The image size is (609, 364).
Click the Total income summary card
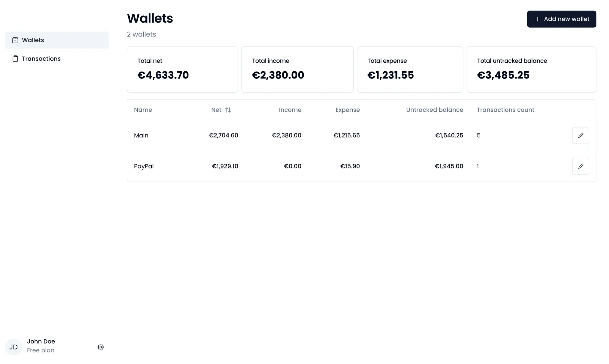click(297, 69)
